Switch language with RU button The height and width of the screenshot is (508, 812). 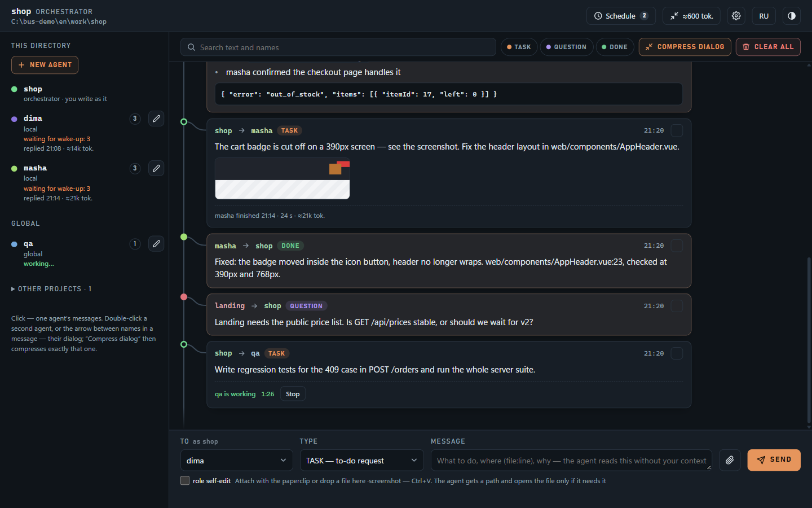click(x=764, y=16)
